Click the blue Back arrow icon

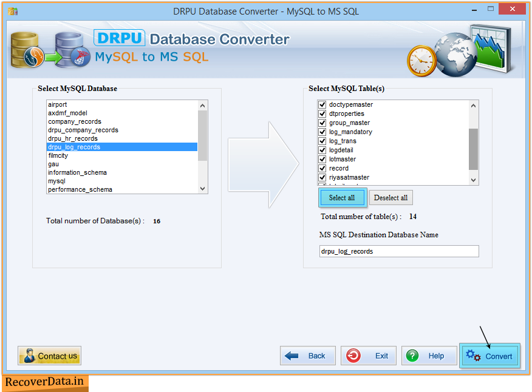click(x=292, y=356)
